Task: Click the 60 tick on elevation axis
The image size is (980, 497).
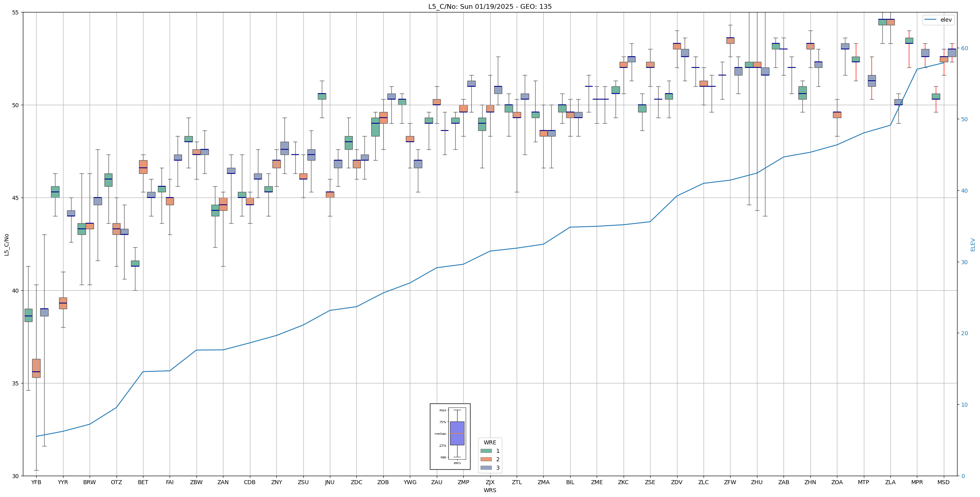Action: tap(964, 48)
